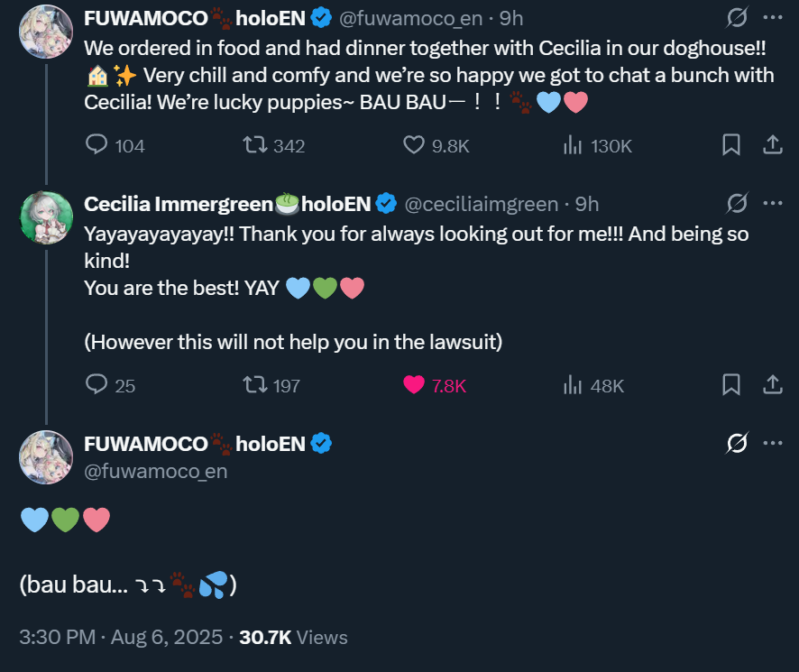Viewport: 799px width, 672px height.
Task: Share Cecilia Immergreen's reply
Action: [773, 385]
